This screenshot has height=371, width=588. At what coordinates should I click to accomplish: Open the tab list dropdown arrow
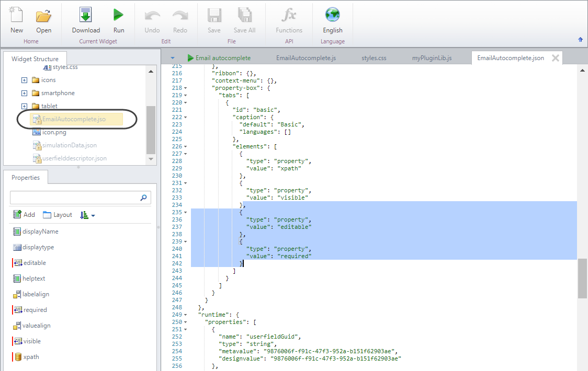(173, 58)
